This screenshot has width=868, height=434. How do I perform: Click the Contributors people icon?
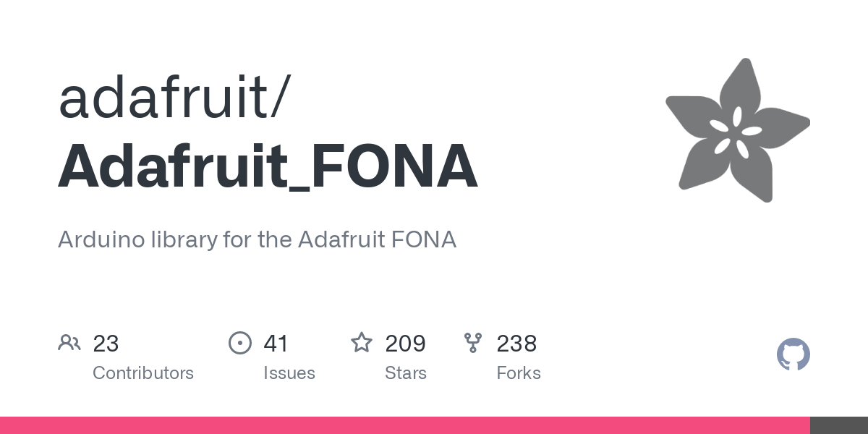69,343
